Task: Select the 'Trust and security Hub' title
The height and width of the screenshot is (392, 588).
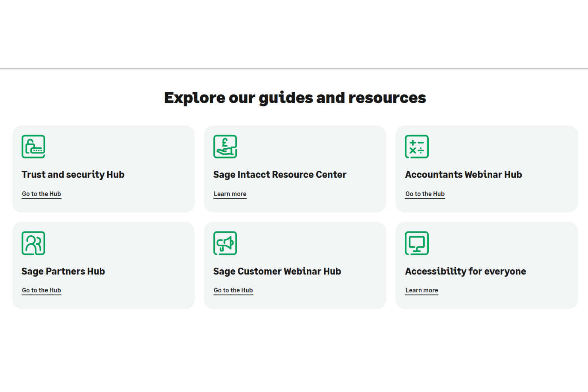Action: click(73, 175)
